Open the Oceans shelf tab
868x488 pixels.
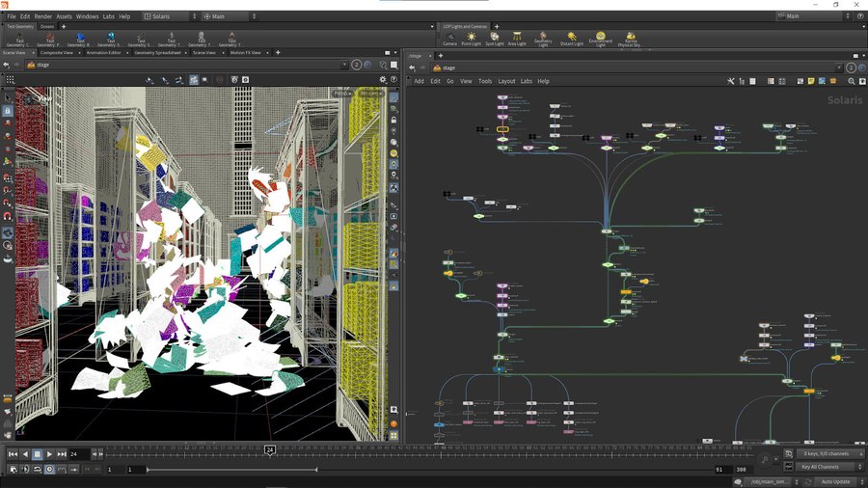(47, 26)
